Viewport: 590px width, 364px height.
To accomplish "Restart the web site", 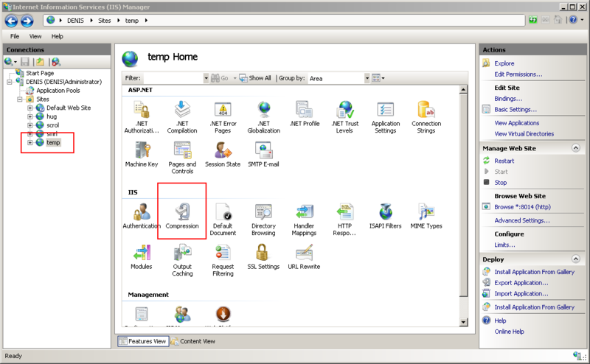I will pyautogui.click(x=504, y=161).
